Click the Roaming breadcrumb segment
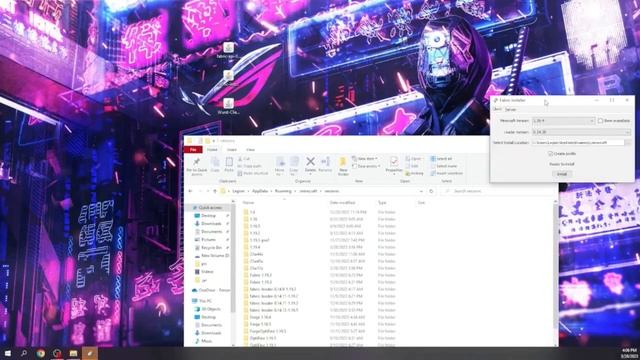Screen dimensions: 640x360 pyautogui.click(x=283, y=191)
